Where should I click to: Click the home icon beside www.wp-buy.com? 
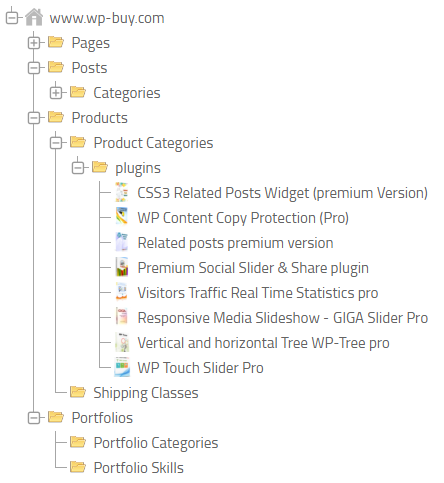[x=34, y=17]
